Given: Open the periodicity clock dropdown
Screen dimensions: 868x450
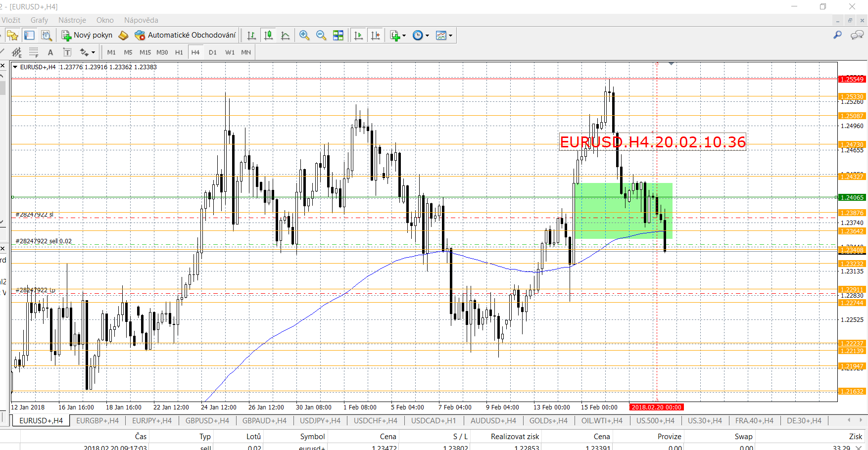Looking at the screenshot, I should click(x=421, y=35).
